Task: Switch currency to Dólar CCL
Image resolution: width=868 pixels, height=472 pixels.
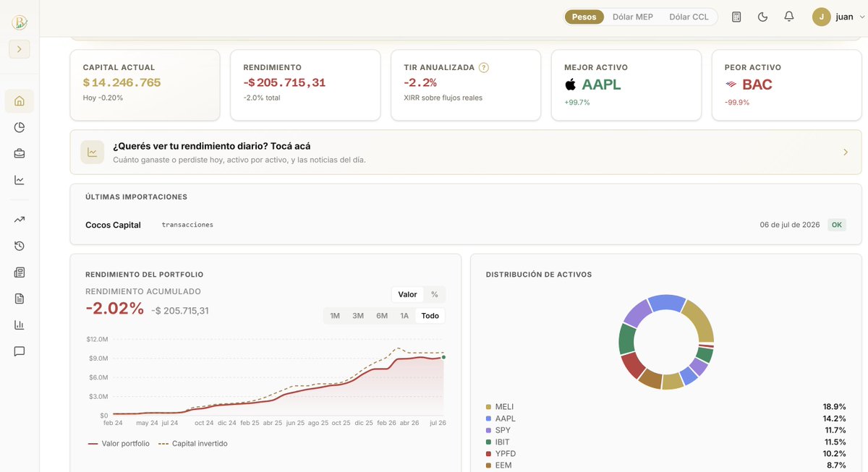Action: click(689, 17)
